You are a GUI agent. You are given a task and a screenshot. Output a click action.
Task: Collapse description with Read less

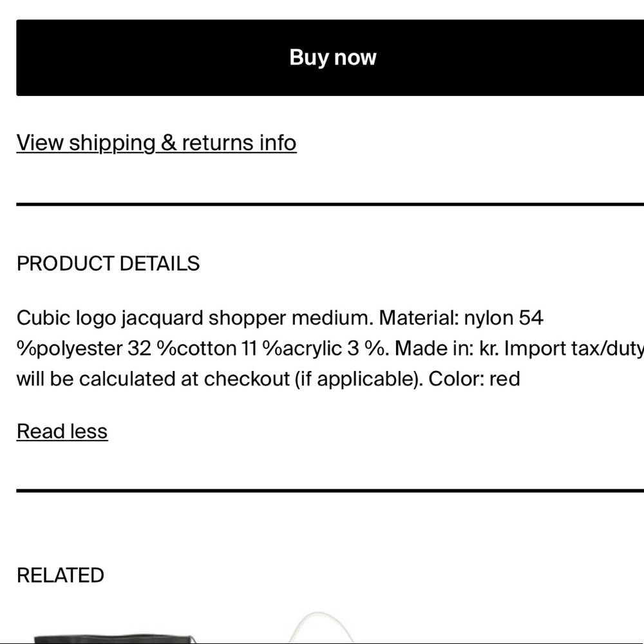62,431
